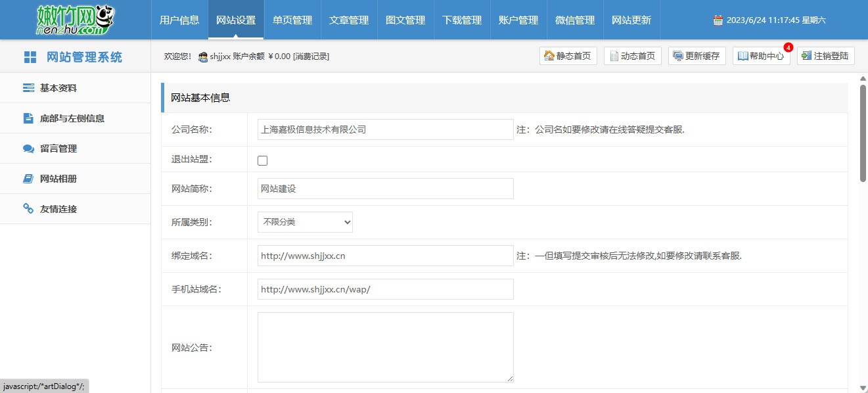Switch to the 微信管理 tab
The width and height of the screenshot is (868, 393).
click(x=575, y=20)
